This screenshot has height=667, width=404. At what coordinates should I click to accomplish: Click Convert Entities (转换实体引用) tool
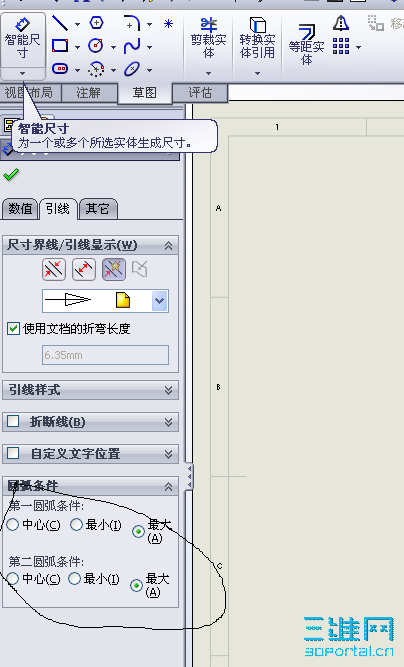coord(257,38)
